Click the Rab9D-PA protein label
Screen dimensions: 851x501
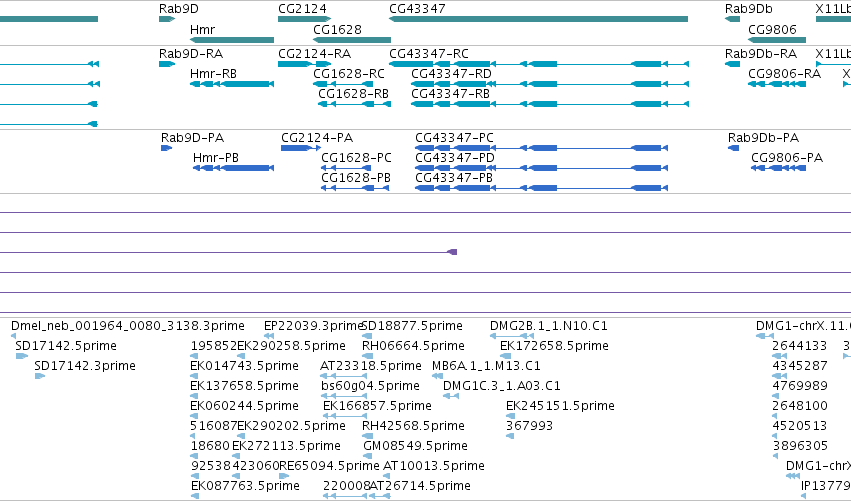193,138
